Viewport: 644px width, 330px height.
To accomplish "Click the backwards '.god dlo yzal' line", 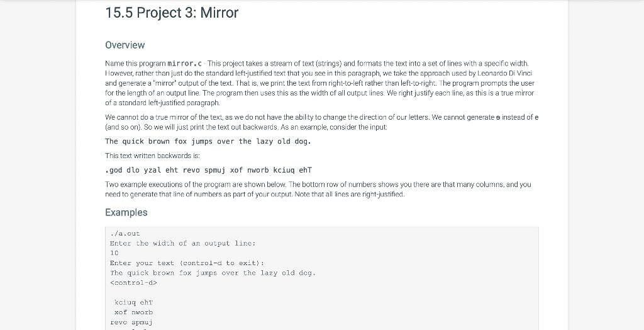I will tap(209, 170).
